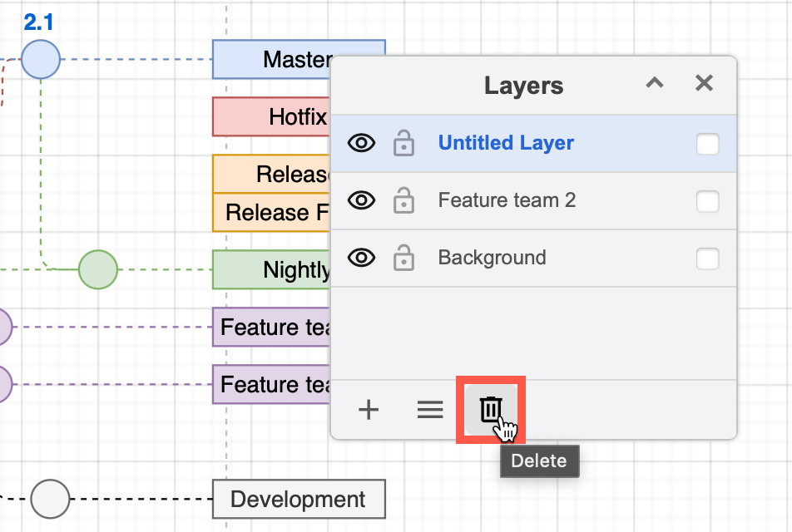Image resolution: width=792 pixels, height=532 pixels.
Task: Click the lock icon on Feature team 2
Action: tap(403, 200)
